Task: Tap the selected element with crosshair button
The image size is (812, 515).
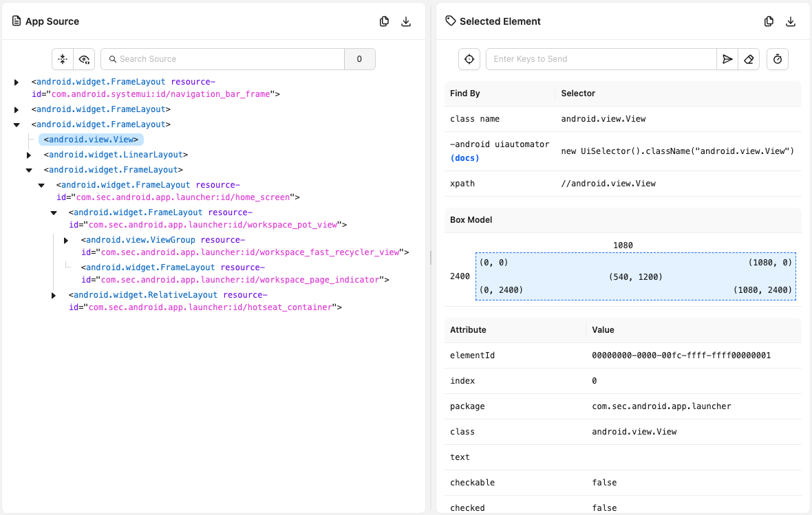Action: pyautogui.click(x=469, y=59)
